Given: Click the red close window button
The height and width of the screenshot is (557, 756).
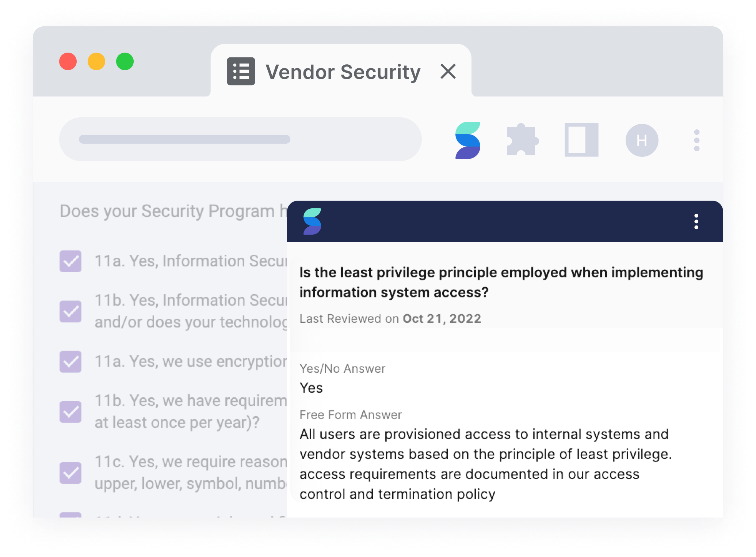Looking at the screenshot, I should tap(68, 61).
